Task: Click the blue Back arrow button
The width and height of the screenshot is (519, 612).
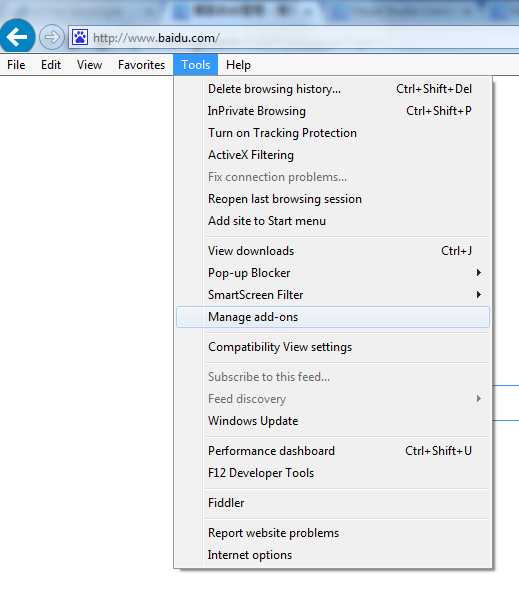Action: 17,36
